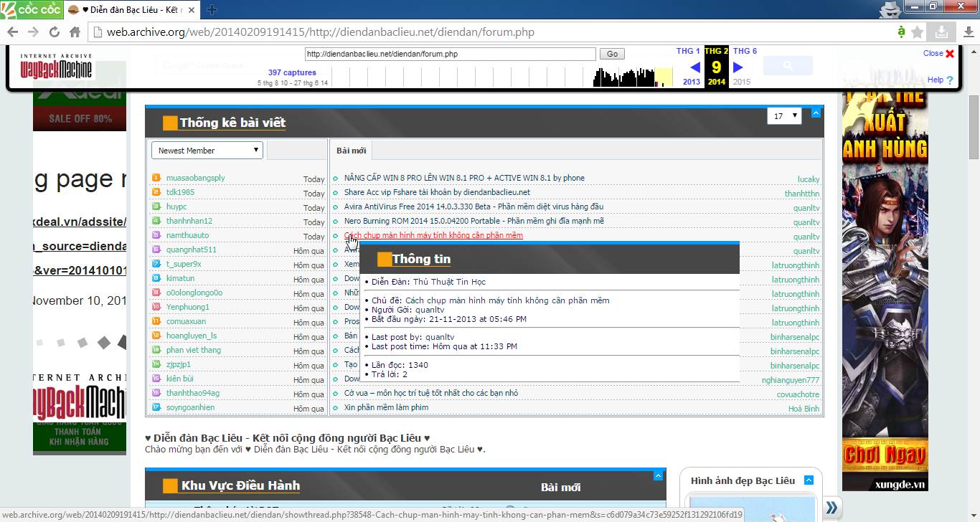Open the Nero Burning ROM 2014 thread
Image resolution: width=980 pixels, height=522 pixels.
pyautogui.click(x=474, y=221)
